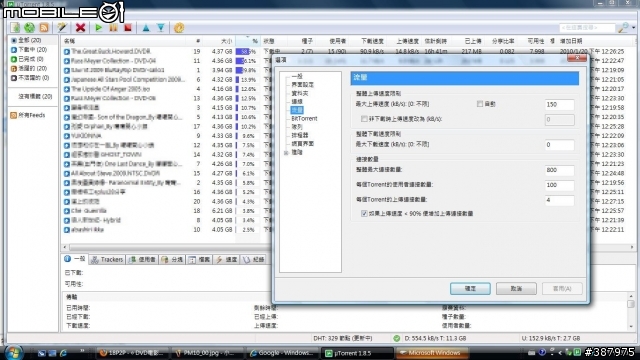Click the Move Down Queue arrow icon
640x360 pixels.
(x=161, y=28)
